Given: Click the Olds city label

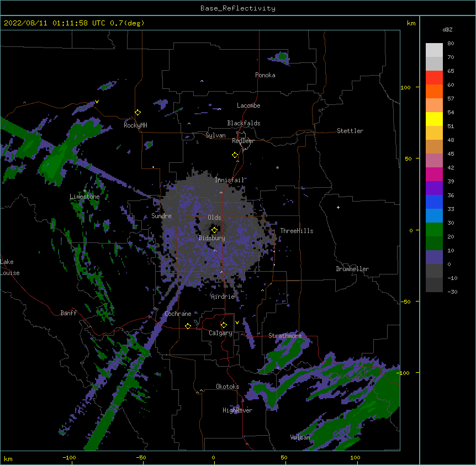Looking at the screenshot, I should coord(214,218).
